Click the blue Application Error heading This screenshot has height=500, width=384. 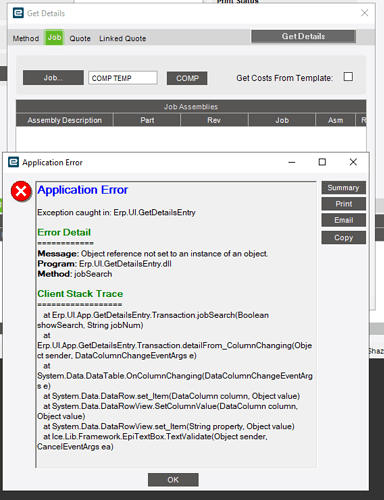point(83,190)
